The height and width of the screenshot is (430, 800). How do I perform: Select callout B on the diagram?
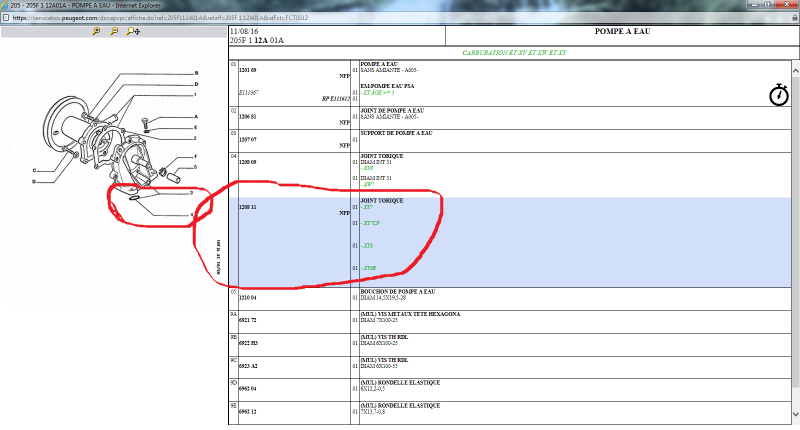196,73
